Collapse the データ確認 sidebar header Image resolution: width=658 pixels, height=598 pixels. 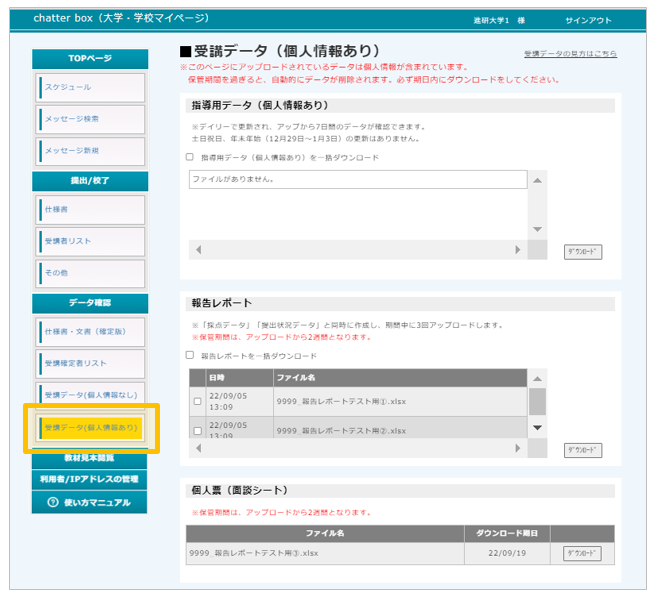tap(90, 302)
